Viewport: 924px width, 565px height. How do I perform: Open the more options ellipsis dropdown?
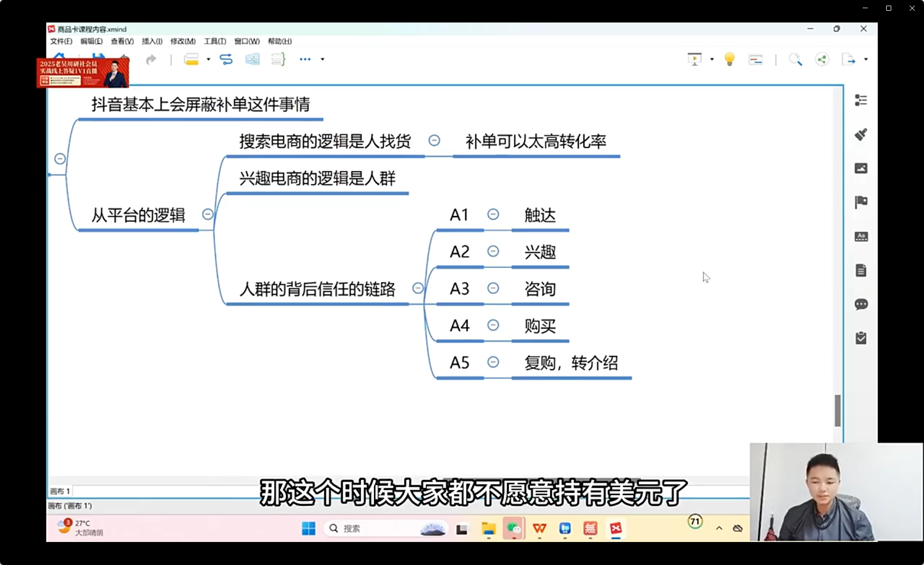click(x=323, y=59)
